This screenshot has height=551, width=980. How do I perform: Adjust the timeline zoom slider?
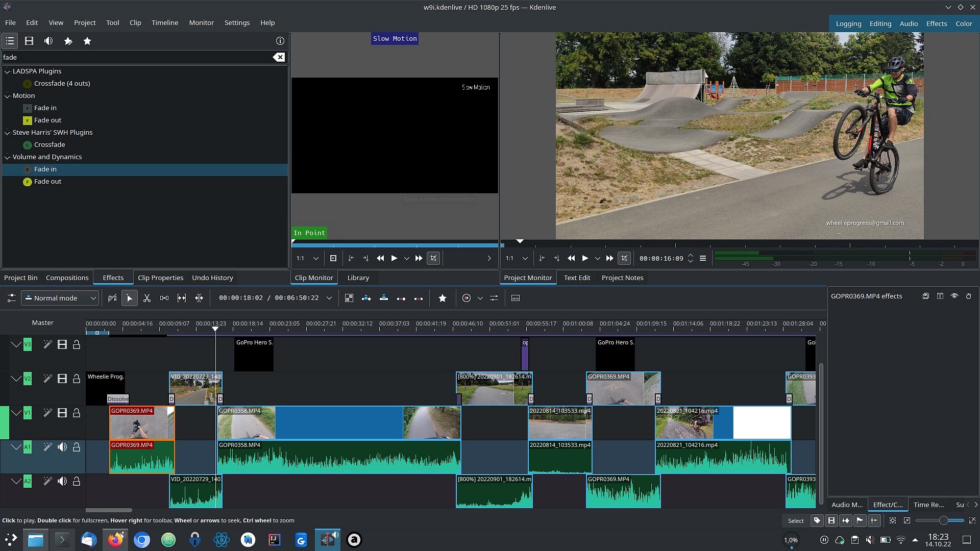943,521
